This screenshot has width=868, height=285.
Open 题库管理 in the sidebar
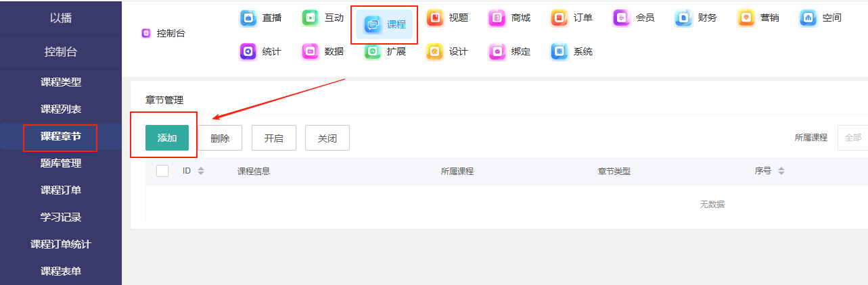(x=61, y=163)
